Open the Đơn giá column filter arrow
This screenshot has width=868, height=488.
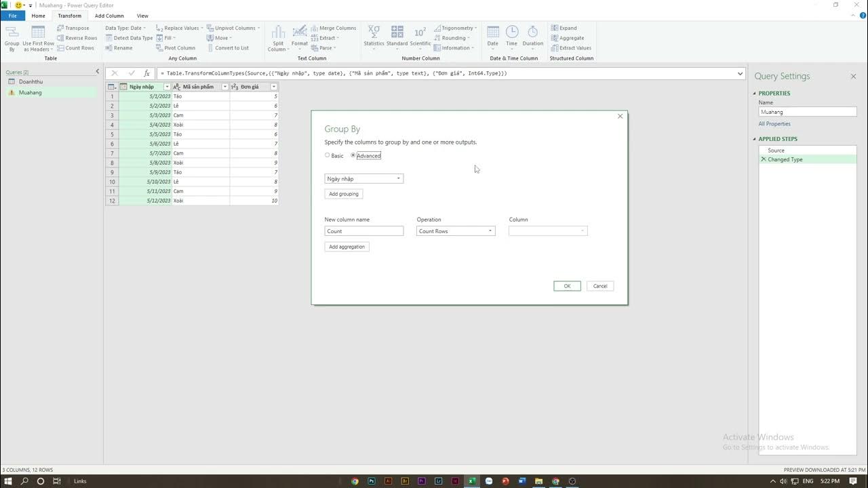274,87
